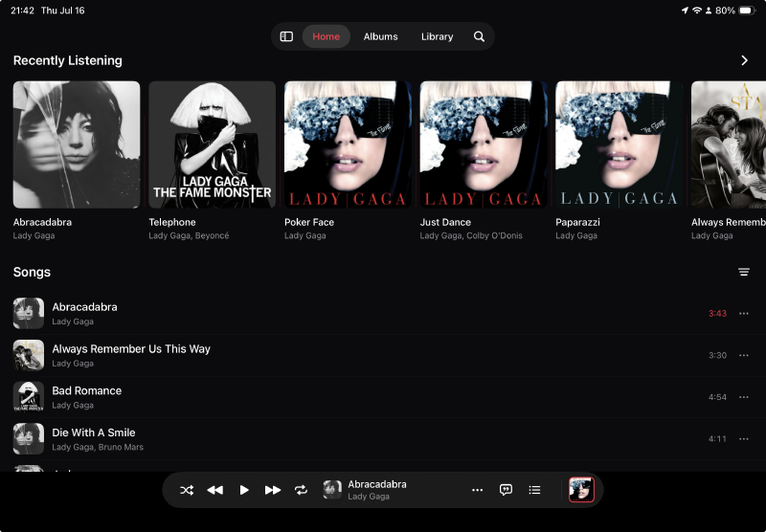The image size is (766, 532).
Task: Click the 3:43 duration of Abracadabra
Action: pos(717,313)
